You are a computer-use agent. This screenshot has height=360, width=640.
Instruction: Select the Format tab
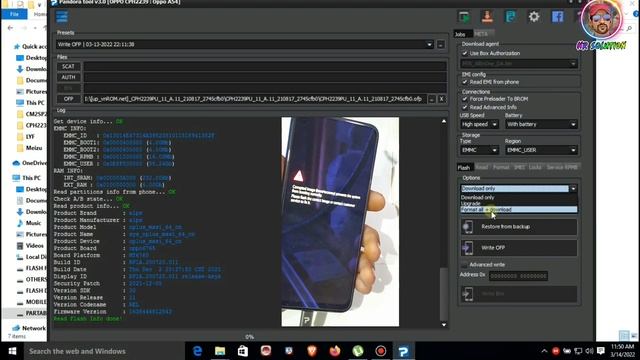(x=501, y=167)
